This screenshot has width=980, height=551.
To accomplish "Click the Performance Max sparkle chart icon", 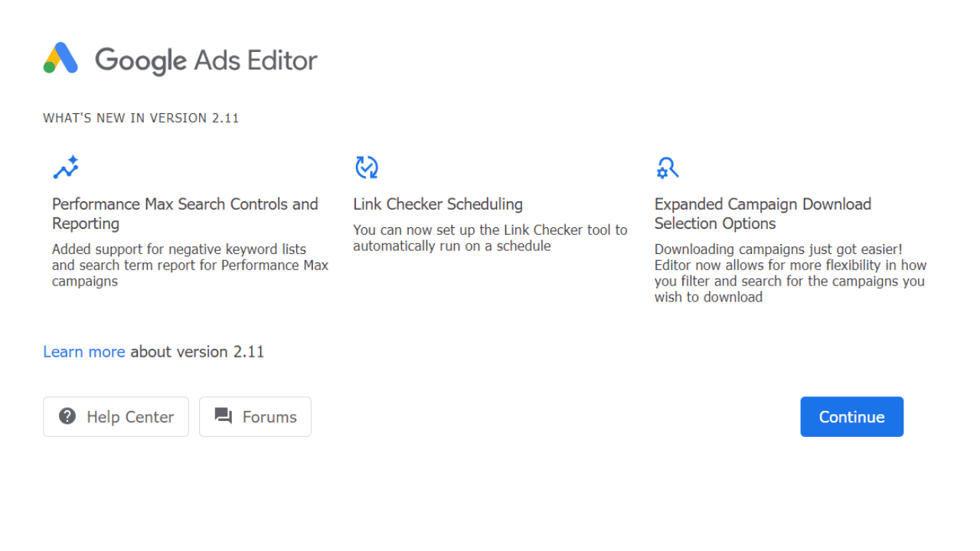I will click(66, 168).
